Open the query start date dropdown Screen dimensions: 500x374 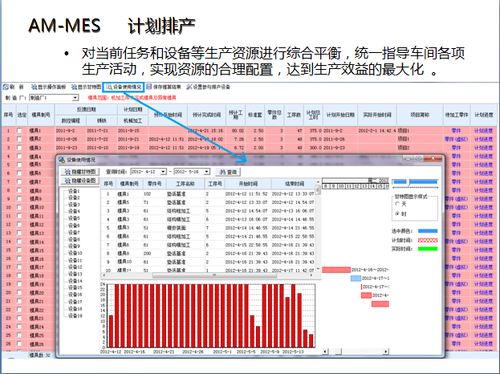point(163,172)
